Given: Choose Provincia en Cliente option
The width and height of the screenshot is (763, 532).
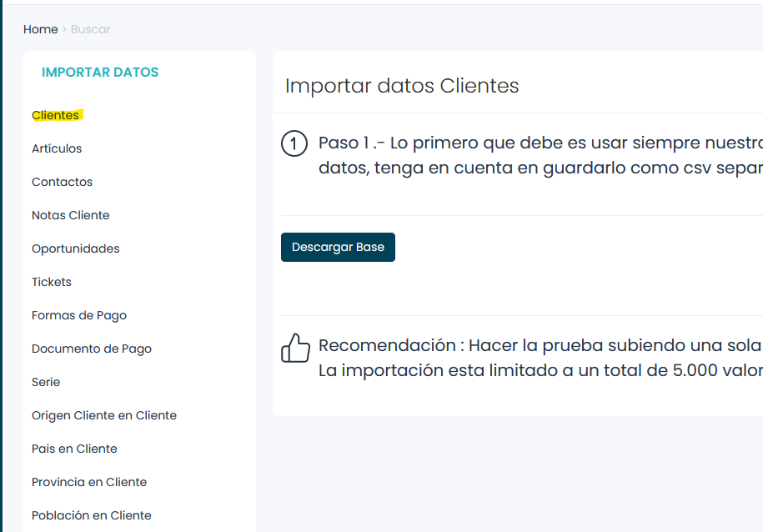Looking at the screenshot, I should point(89,482).
